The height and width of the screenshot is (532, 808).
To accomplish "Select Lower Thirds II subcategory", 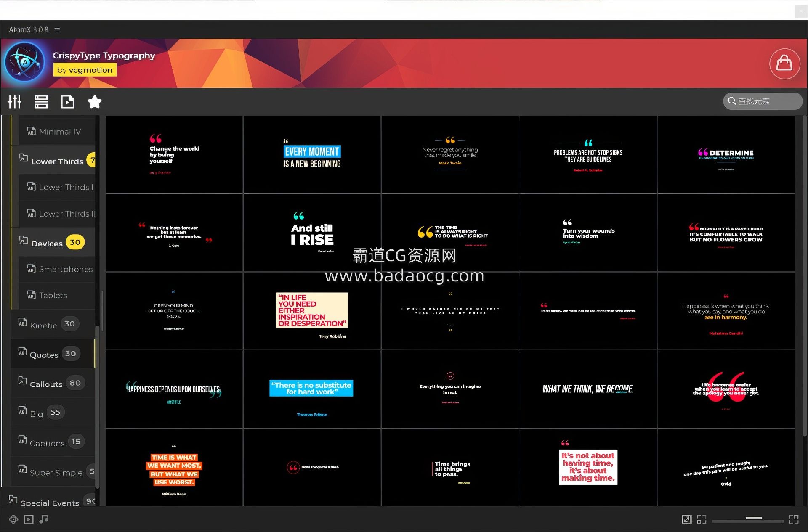I will pyautogui.click(x=57, y=214).
